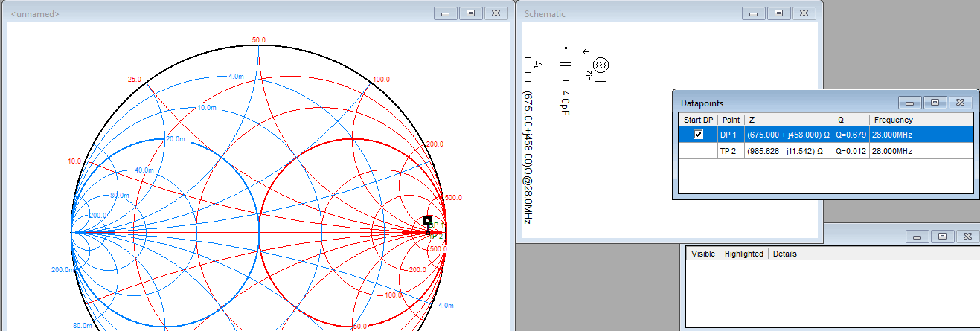The image size is (980, 331).
Task: Click the black DP 1 marker on Smith chart
Action: 428,221
